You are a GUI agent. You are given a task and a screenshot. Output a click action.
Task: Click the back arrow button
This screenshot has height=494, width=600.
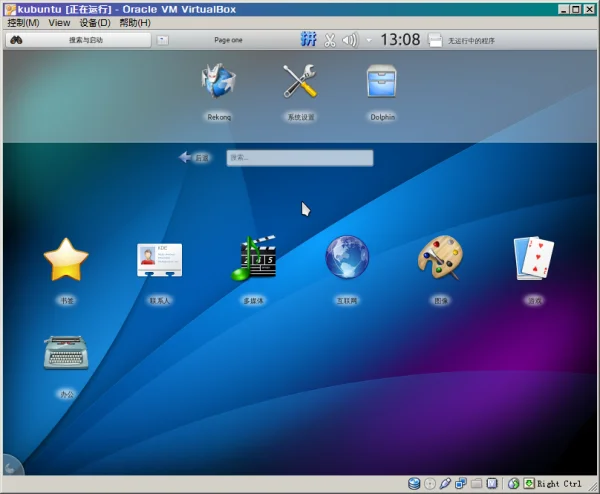point(194,157)
